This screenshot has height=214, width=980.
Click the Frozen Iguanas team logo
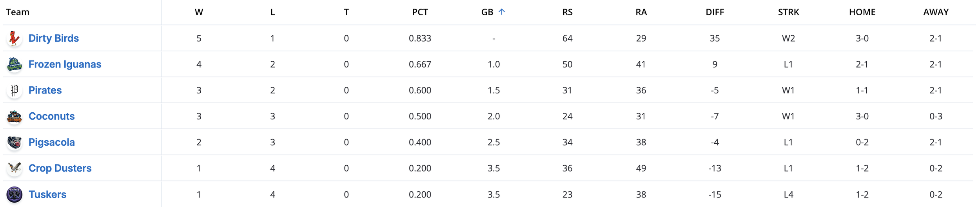tap(15, 64)
